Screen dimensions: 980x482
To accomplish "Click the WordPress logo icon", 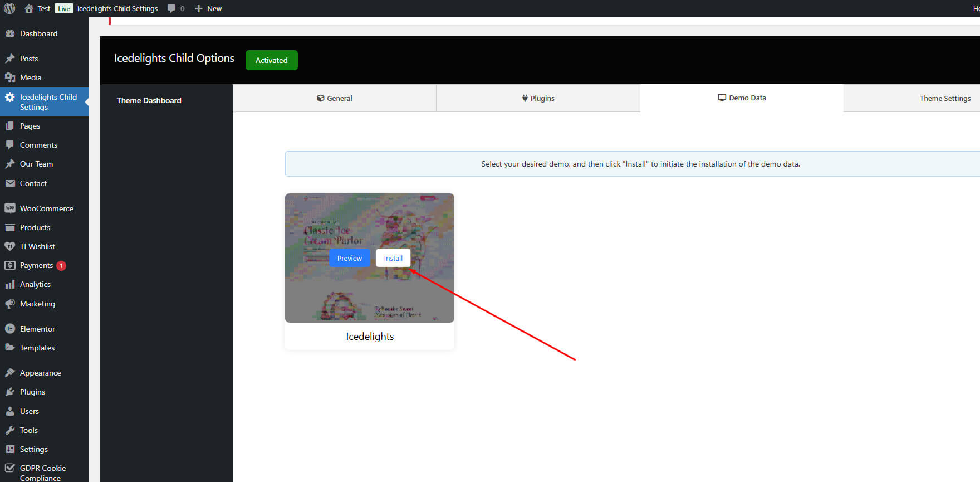I will [9, 8].
